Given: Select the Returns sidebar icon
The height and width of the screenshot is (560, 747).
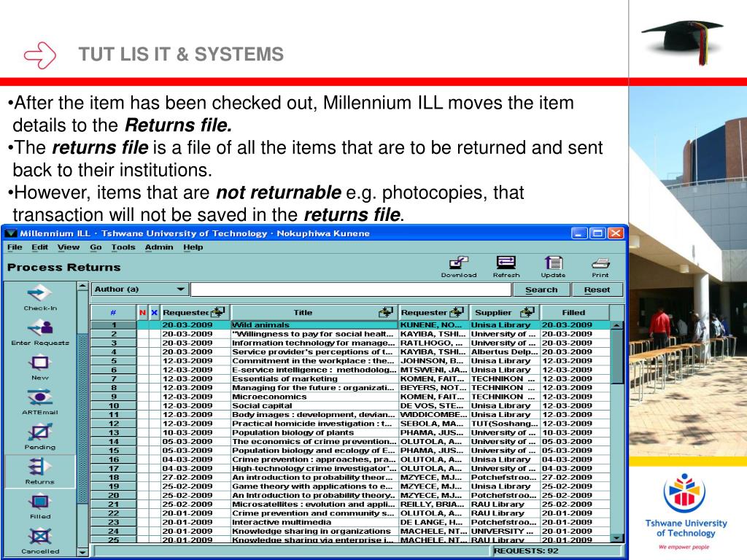Looking at the screenshot, I should point(40,472).
